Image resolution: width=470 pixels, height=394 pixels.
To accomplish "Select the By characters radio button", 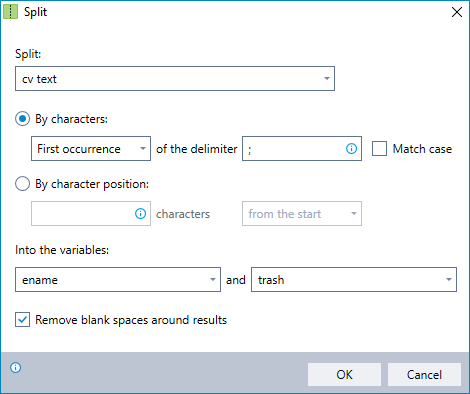I will [x=22, y=119].
